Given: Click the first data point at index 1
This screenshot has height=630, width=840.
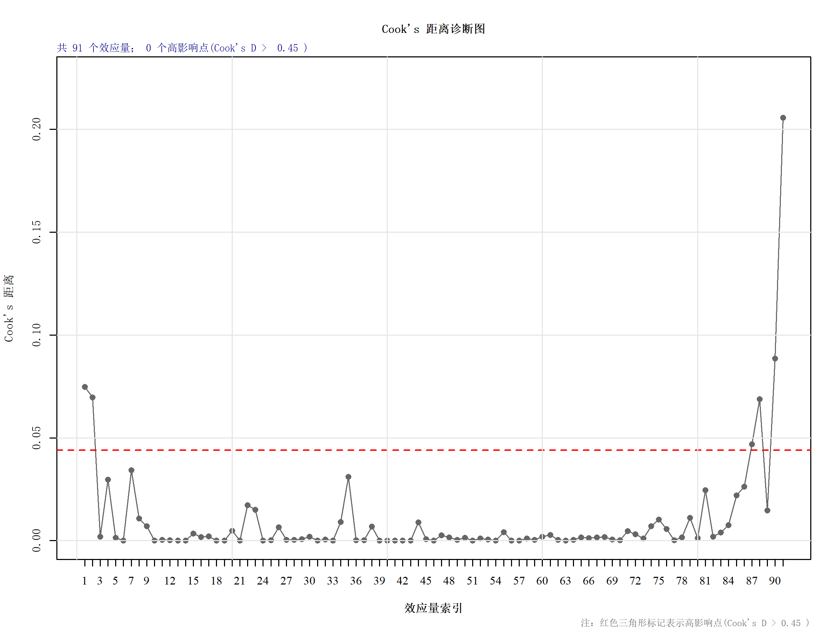Looking at the screenshot, I should (x=85, y=387).
